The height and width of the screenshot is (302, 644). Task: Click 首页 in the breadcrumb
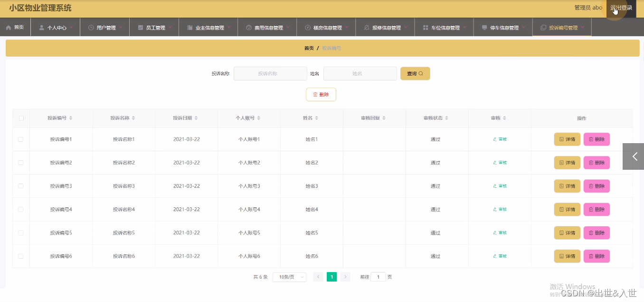click(309, 48)
